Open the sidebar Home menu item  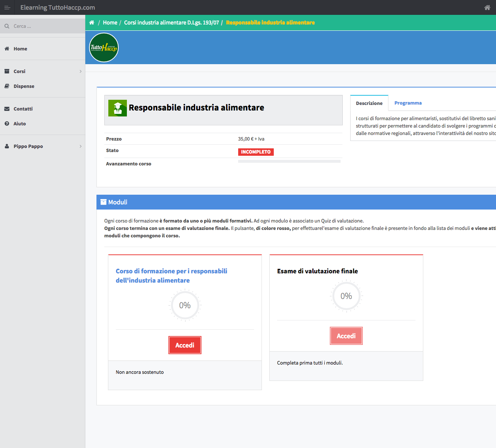20,49
